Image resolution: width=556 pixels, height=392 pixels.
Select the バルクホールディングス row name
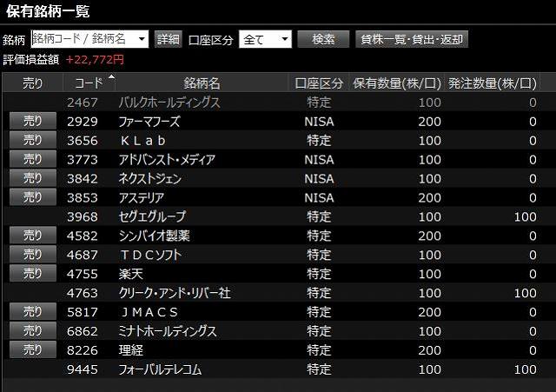coord(169,103)
